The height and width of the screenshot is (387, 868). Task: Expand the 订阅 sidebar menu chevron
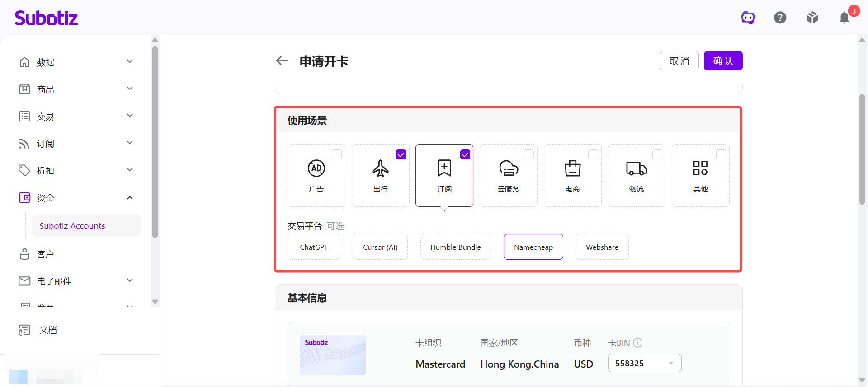point(130,143)
